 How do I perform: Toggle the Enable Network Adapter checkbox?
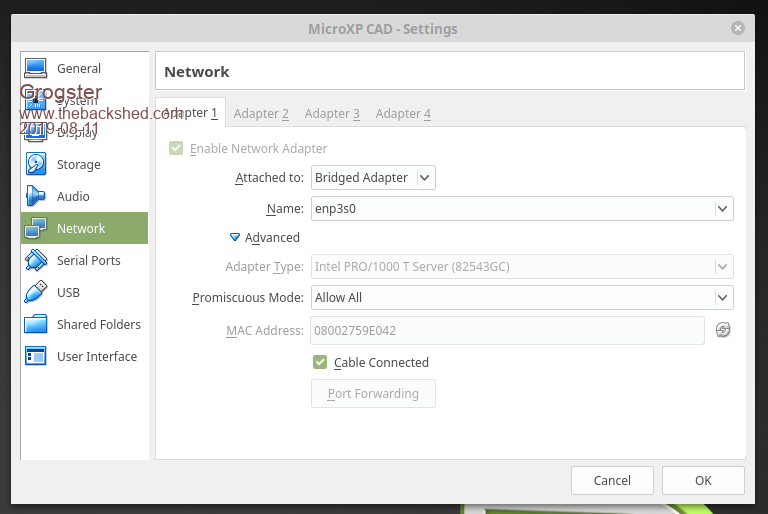pos(176,148)
